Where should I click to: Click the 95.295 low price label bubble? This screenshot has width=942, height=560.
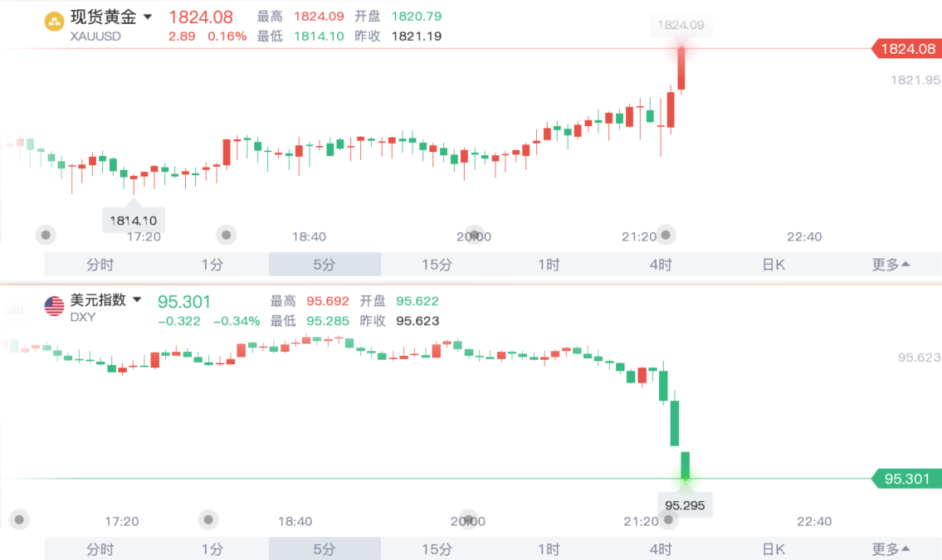[x=685, y=504]
